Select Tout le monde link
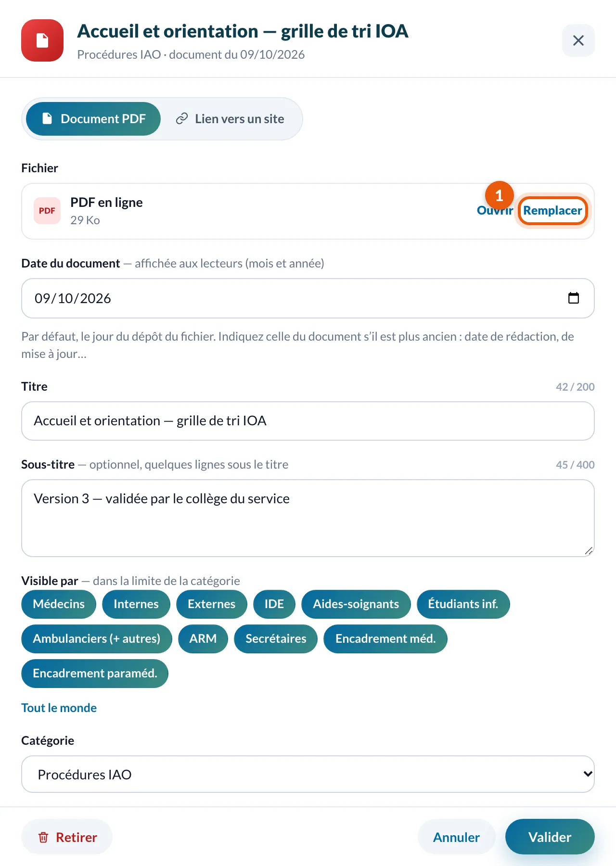Image resolution: width=616 pixels, height=866 pixels. pyautogui.click(x=59, y=708)
